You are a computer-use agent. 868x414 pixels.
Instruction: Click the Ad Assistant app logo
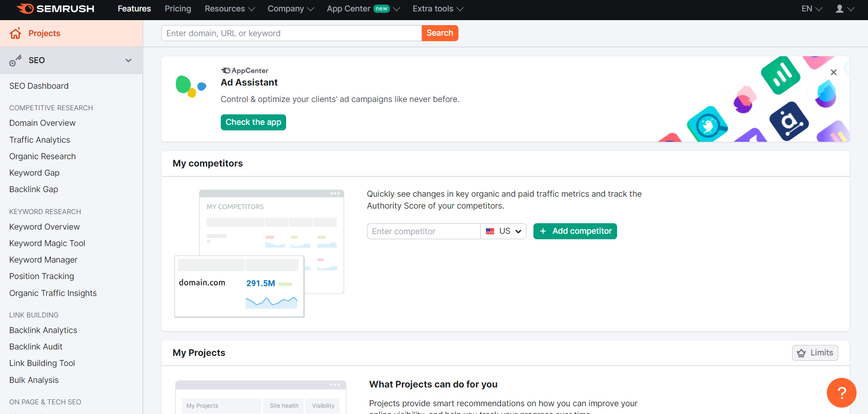tap(191, 86)
